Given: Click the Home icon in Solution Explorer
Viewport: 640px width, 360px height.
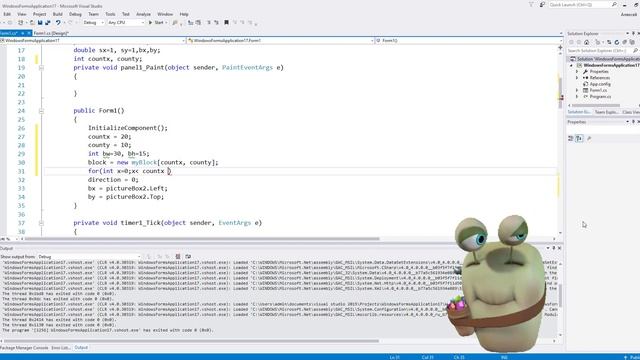Looking at the screenshot, I should tap(587, 42).
